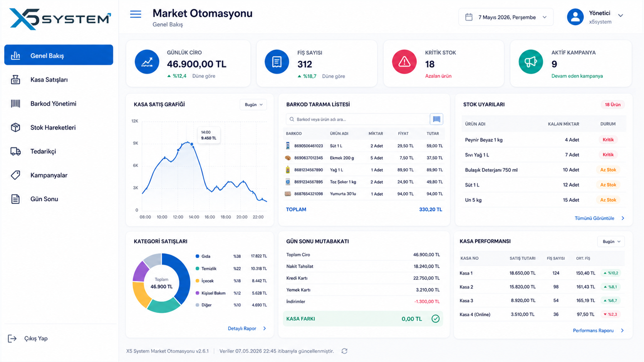Open Bugün dropdown in Kasa Performansı

tap(611, 242)
